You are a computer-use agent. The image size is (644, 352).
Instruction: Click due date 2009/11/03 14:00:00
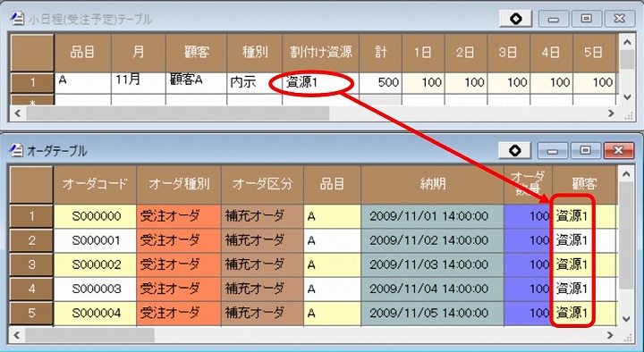[x=433, y=264]
